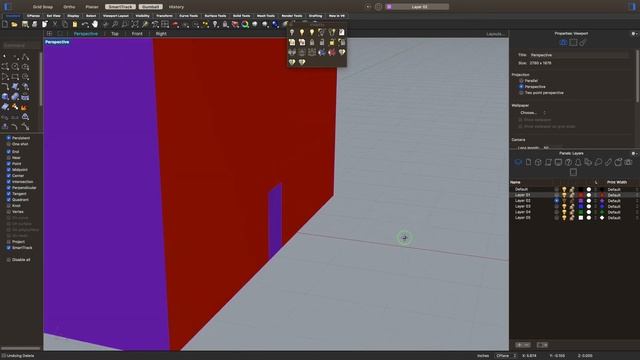This screenshot has height=360, width=640.
Task: Click the Open folder icon in toolbar
Action: (x=15, y=24)
